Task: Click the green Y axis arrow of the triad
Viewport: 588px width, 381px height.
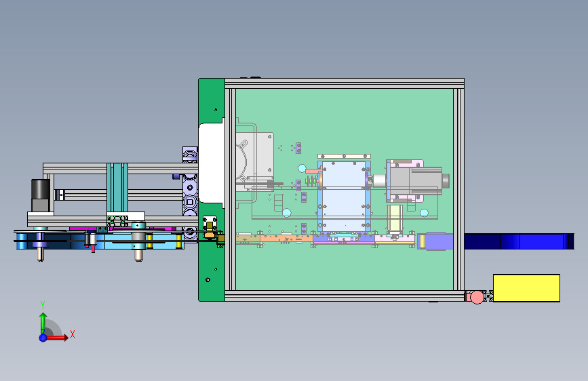Action: click(43, 323)
